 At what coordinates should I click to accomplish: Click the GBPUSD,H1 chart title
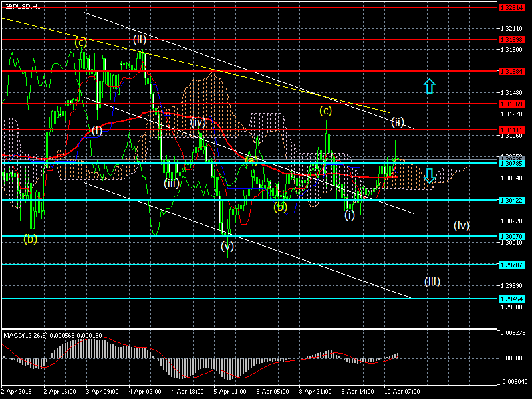pyautogui.click(x=23, y=5)
